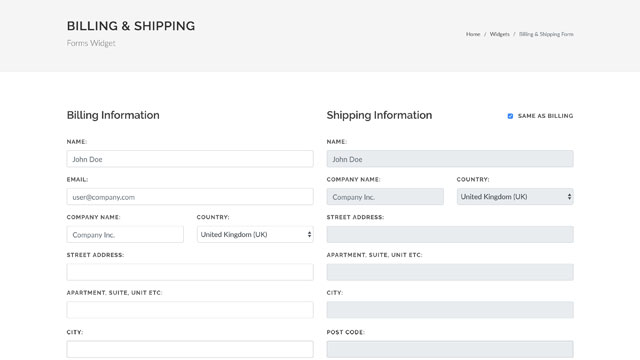Click the shipping City field
The image size is (640, 360).
(x=450, y=310)
